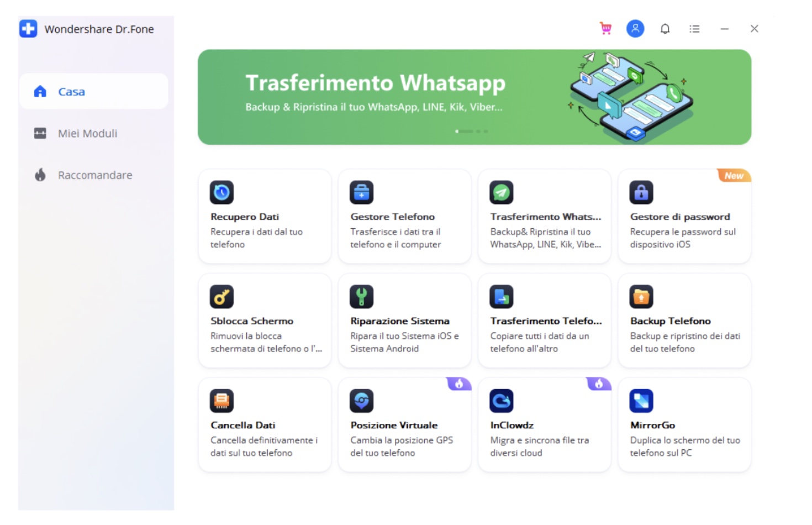Click the Backup Telefono folder icon

click(x=641, y=297)
